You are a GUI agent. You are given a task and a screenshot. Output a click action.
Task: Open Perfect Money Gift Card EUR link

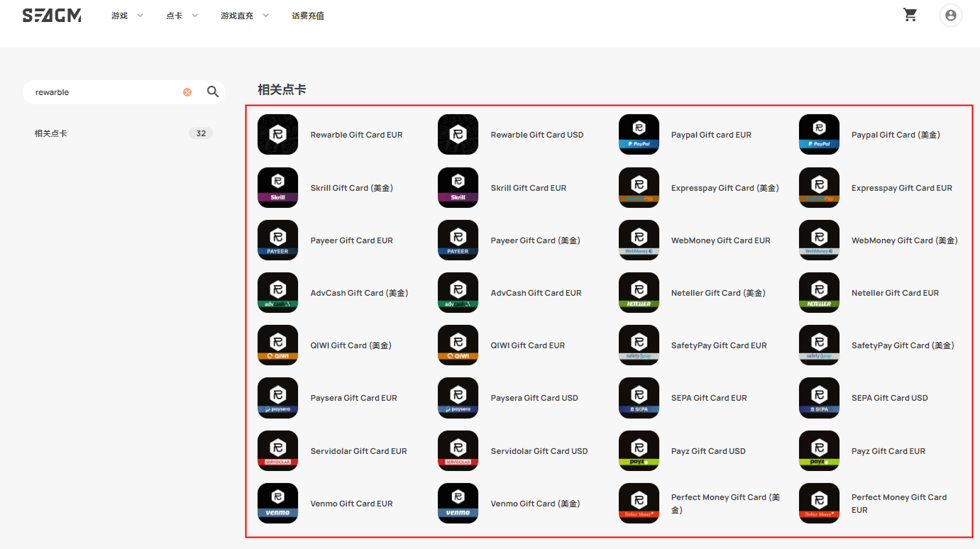point(899,504)
